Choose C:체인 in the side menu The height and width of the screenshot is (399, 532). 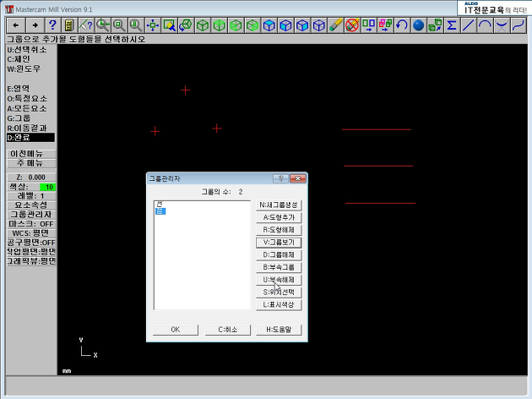19,59
